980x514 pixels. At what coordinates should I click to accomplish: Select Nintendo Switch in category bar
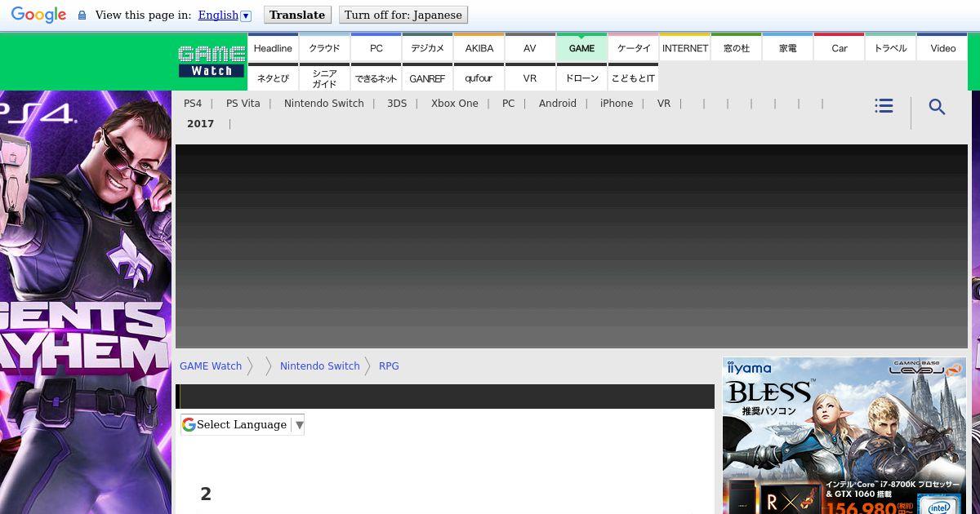pyautogui.click(x=324, y=104)
